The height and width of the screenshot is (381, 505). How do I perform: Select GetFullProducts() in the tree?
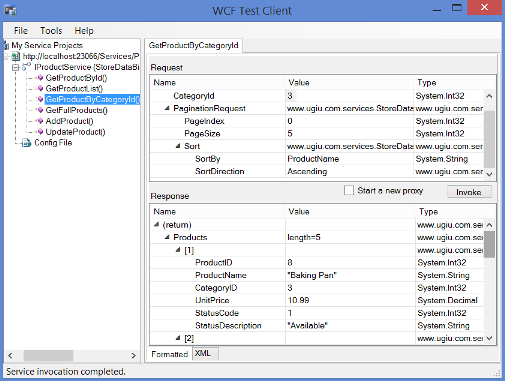point(76,110)
